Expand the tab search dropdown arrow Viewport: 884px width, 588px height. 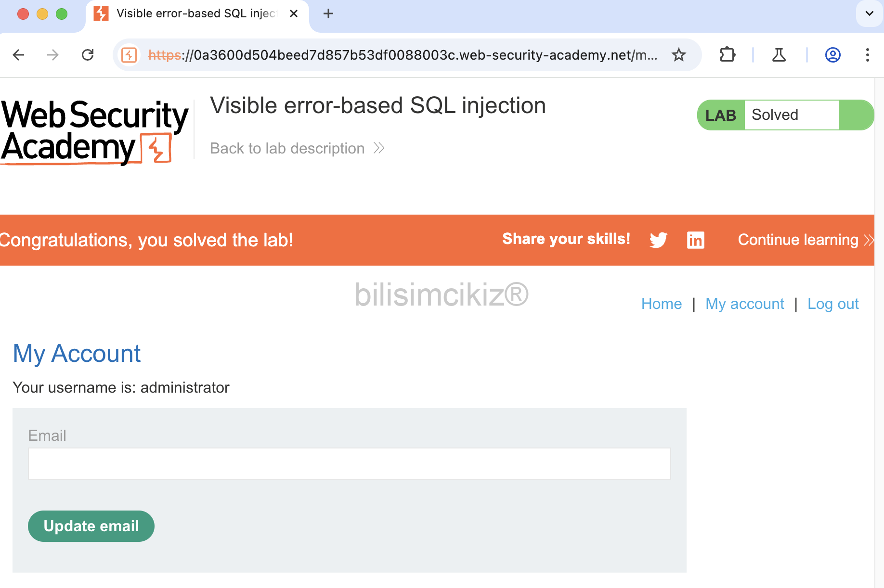[x=870, y=13]
